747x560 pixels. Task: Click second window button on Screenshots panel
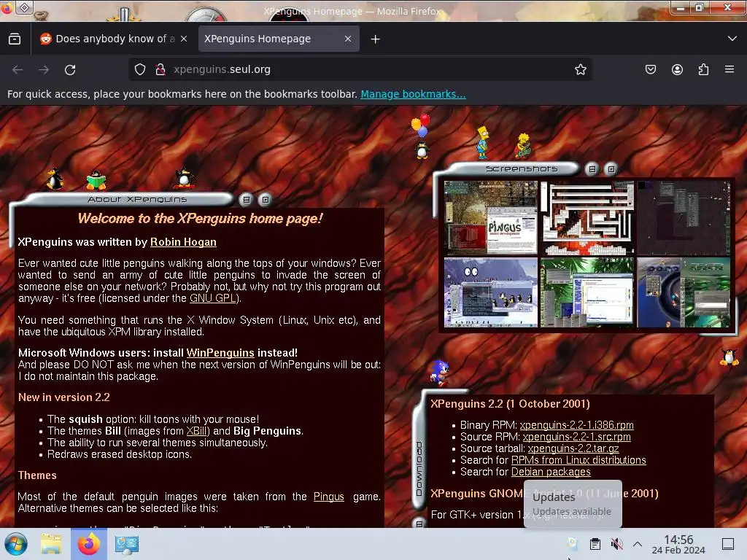611,168
